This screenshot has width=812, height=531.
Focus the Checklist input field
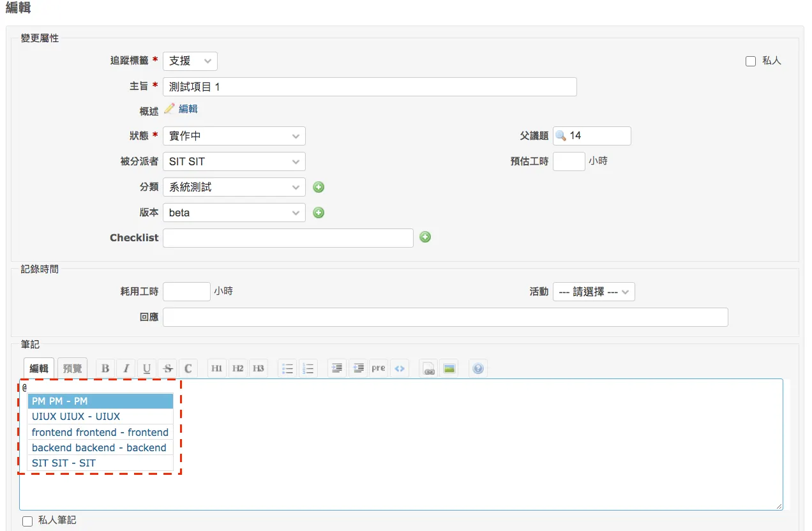tap(288, 238)
